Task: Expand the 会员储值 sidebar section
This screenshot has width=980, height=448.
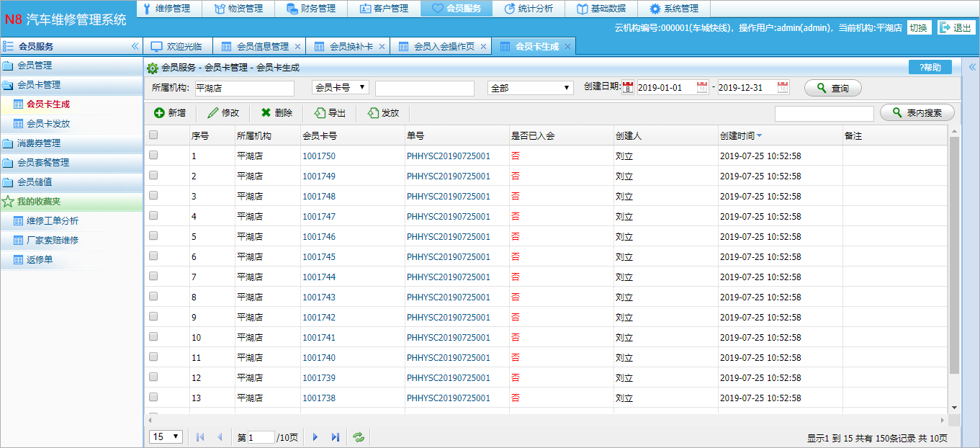Action: [72, 182]
